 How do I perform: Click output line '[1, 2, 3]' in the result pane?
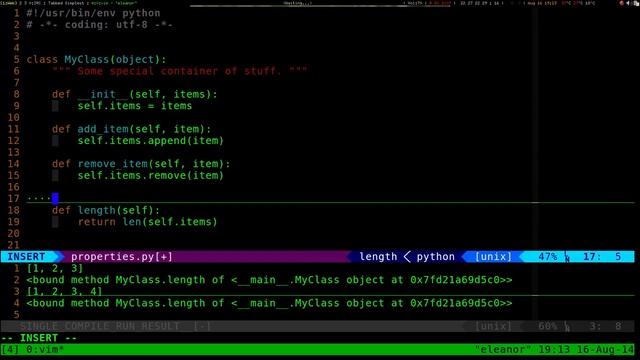point(55,268)
